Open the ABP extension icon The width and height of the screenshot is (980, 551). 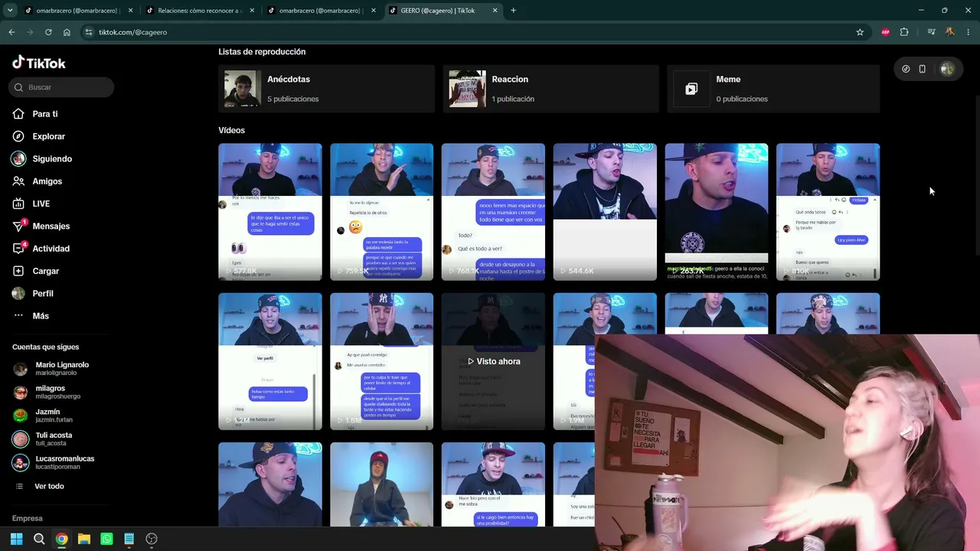(886, 32)
